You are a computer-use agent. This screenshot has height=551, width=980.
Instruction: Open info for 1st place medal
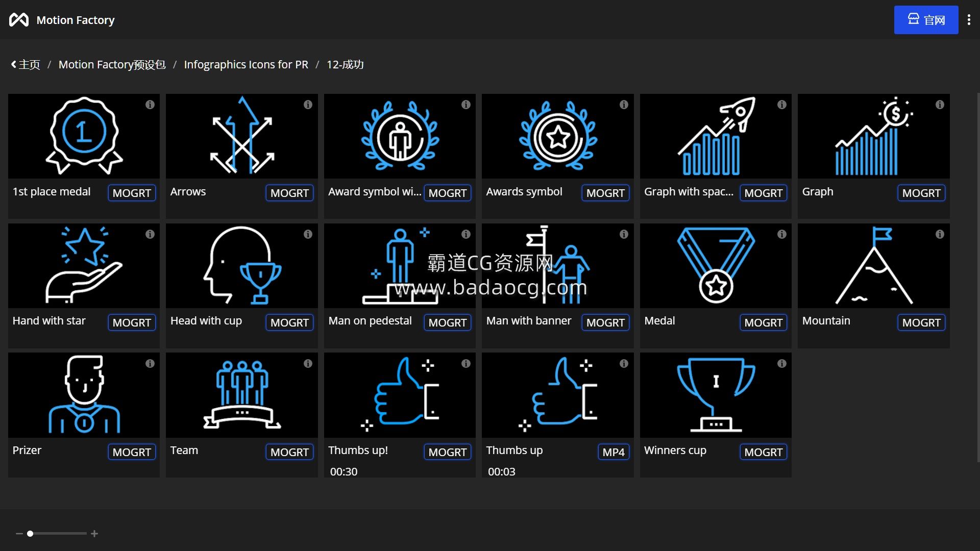[150, 105]
